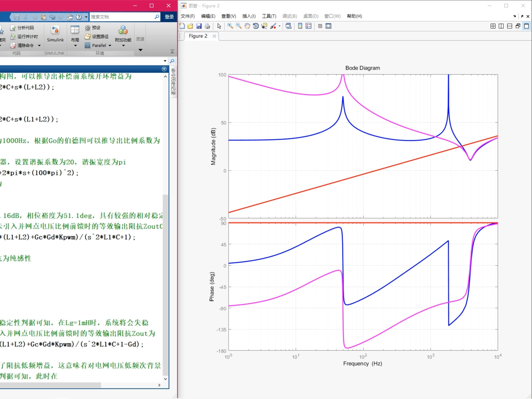
Task: Open the brush color dropdown arrow
Action: point(279,26)
